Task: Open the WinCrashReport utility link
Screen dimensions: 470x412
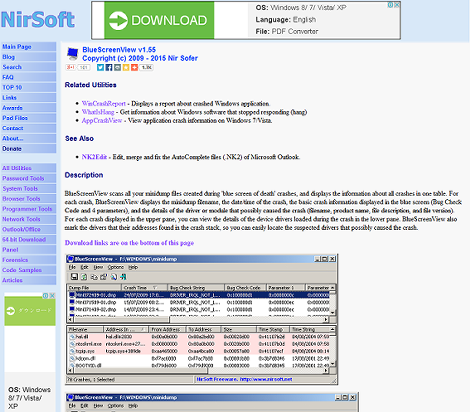Action: (104, 103)
